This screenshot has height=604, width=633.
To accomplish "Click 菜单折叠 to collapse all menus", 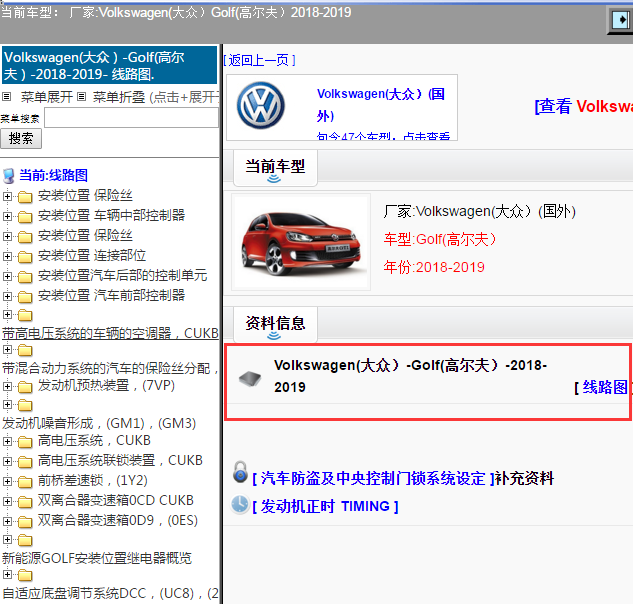I will point(119,97).
